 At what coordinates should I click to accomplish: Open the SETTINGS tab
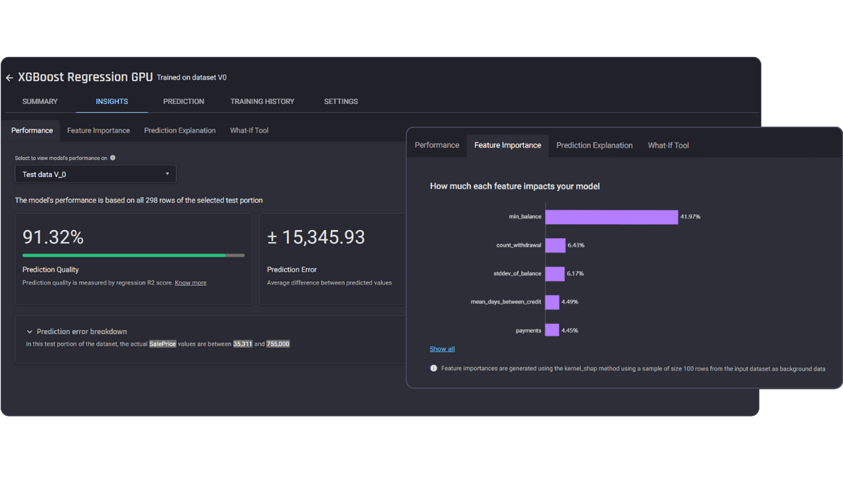341,101
